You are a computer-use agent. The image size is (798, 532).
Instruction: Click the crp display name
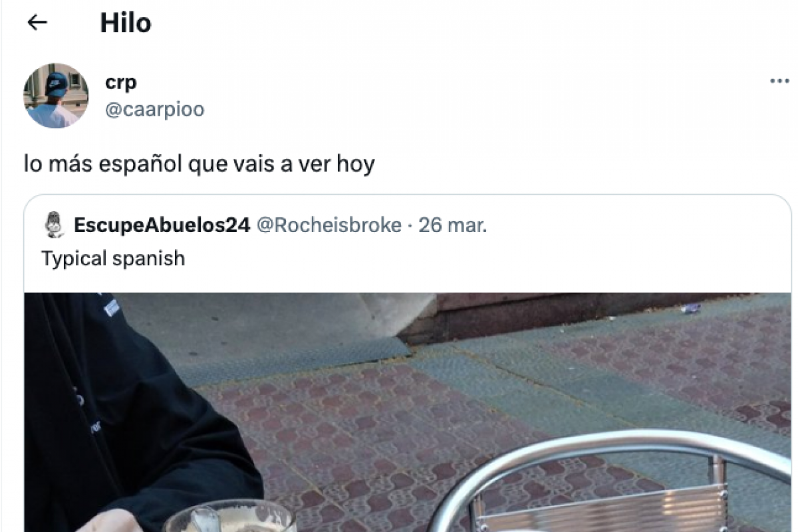[x=121, y=82]
